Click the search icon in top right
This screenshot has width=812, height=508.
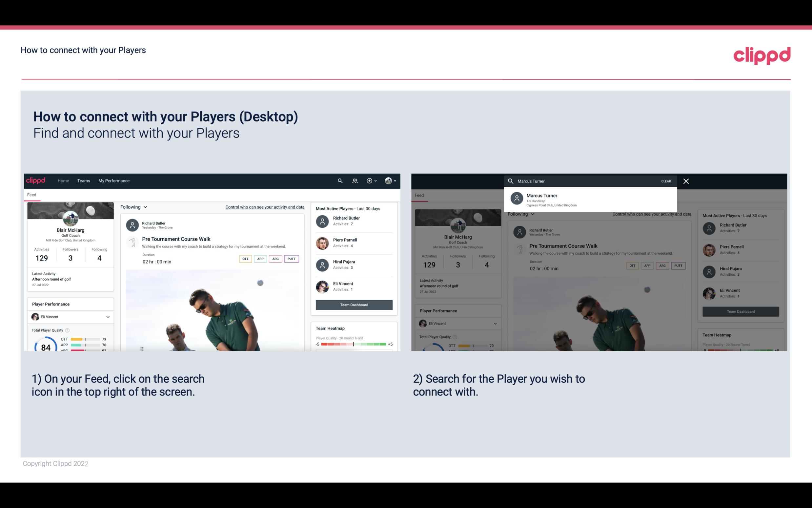339,180
